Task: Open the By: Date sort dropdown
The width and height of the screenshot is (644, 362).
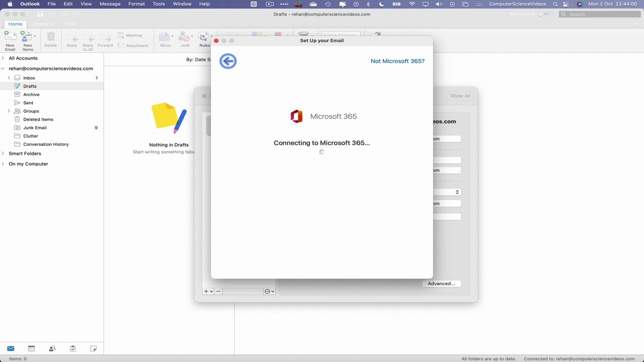Action: click(x=198, y=59)
